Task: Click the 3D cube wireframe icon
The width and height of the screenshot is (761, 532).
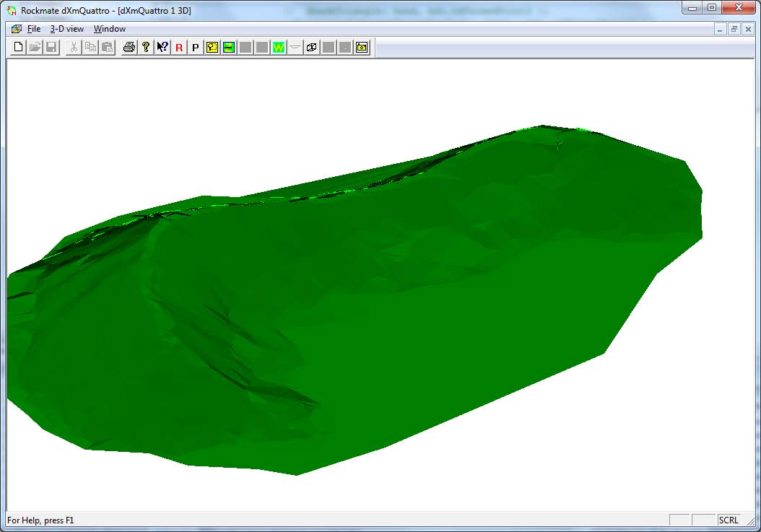Action: (x=312, y=47)
